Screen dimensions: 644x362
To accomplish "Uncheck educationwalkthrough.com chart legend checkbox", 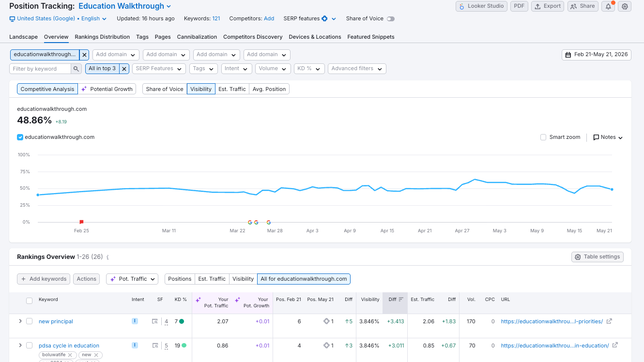I will pos(20,137).
